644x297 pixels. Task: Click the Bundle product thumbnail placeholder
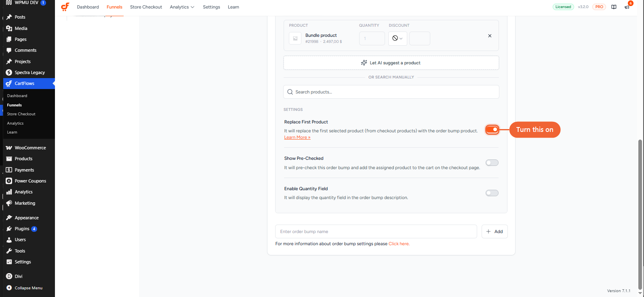[295, 38]
